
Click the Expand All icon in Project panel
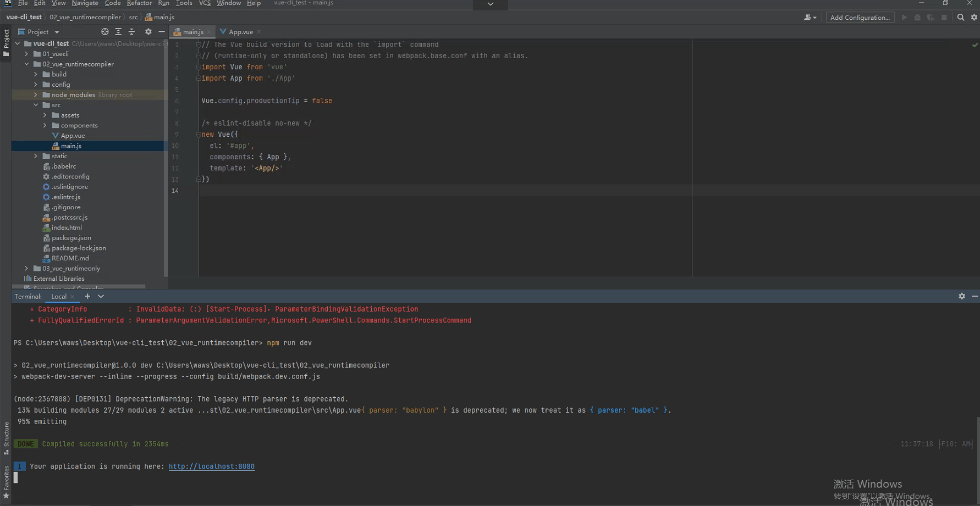118,32
